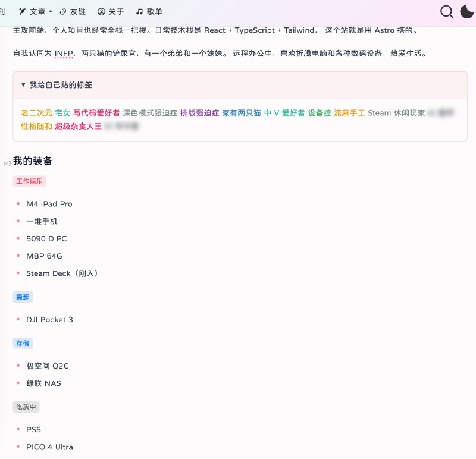Click the 吃灰中 badge
The image size is (476, 459).
[26, 407]
